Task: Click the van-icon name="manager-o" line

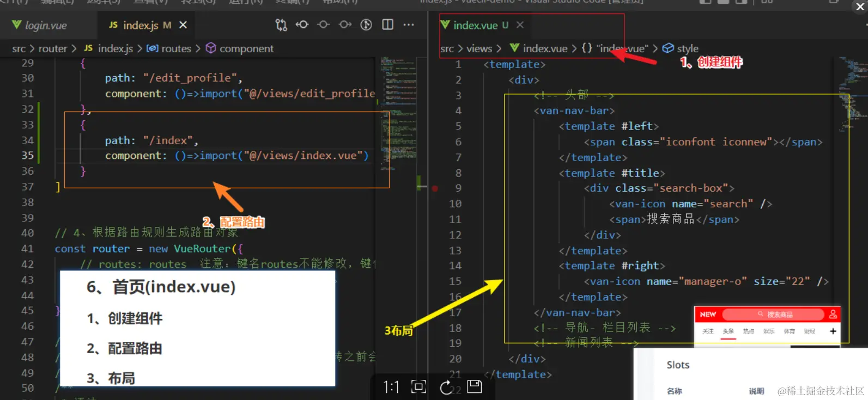Action: pyautogui.click(x=706, y=281)
